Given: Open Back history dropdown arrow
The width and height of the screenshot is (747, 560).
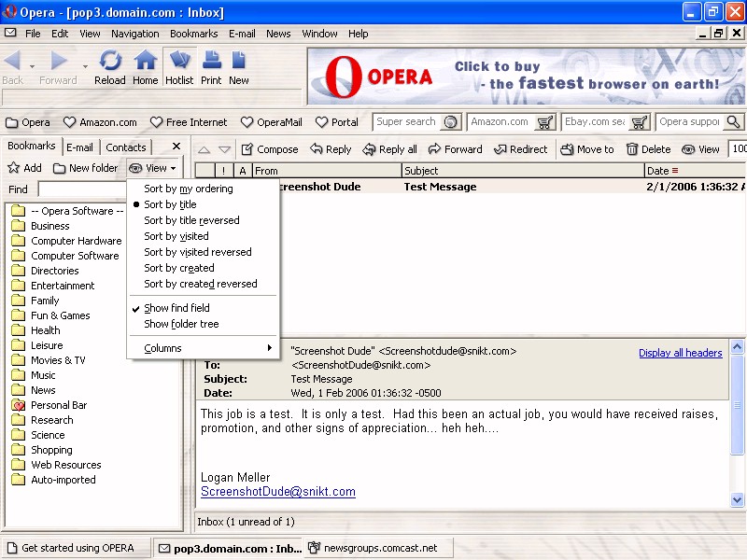Looking at the screenshot, I should 32,66.
